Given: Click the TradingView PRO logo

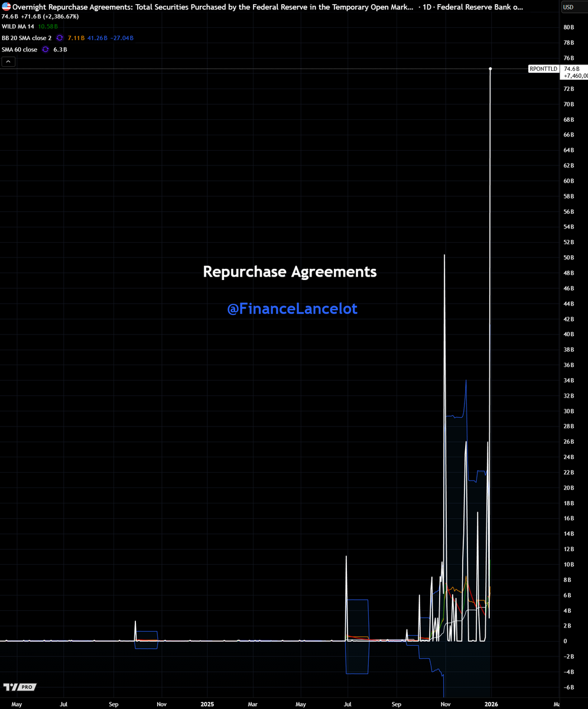Looking at the screenshot, I should click(x=20, y=687).
